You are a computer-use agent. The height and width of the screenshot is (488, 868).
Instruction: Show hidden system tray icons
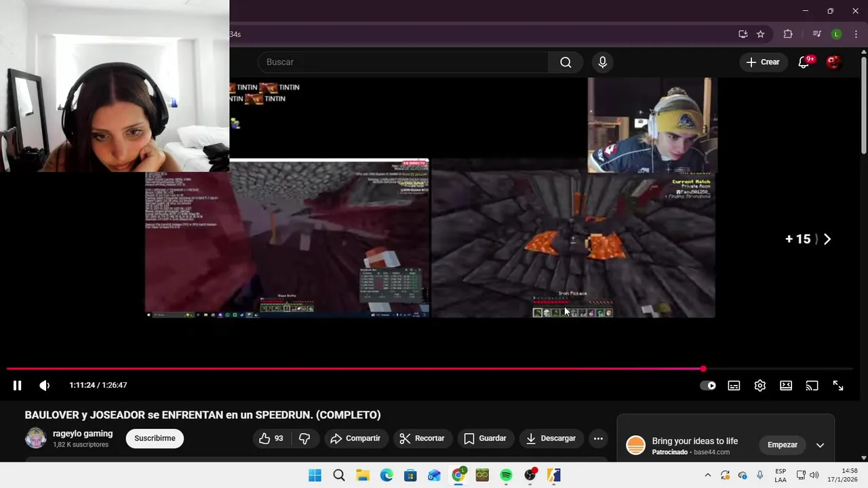[708, 475]
